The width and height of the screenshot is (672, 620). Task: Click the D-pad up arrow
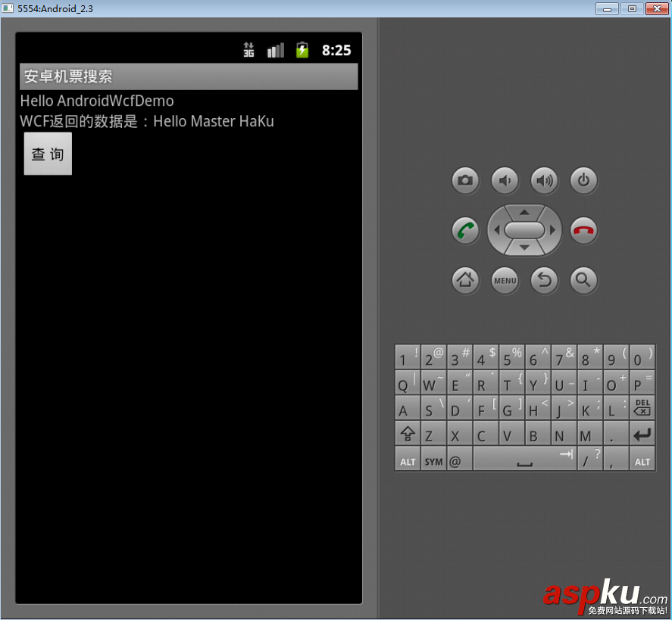pos(524,212)
